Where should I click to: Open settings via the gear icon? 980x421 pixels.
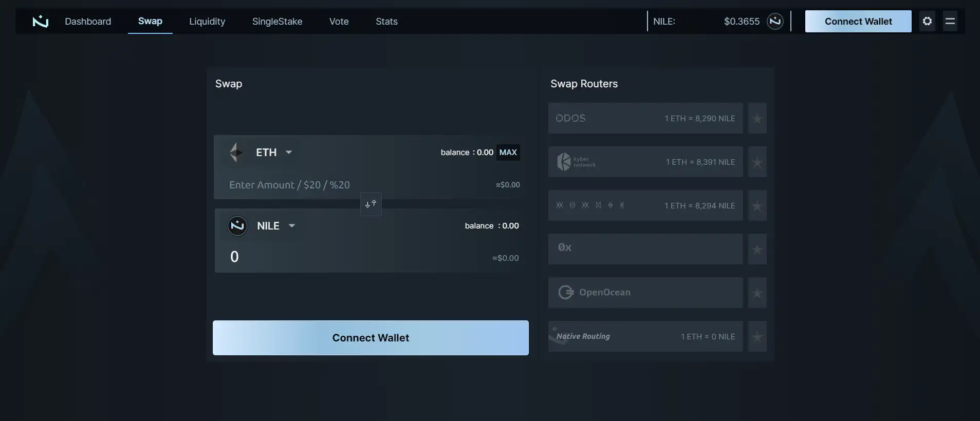pos(927,22)
